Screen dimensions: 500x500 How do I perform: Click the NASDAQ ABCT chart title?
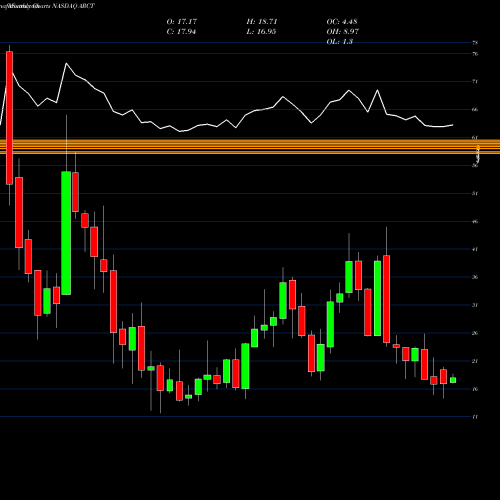pos(73,6)
